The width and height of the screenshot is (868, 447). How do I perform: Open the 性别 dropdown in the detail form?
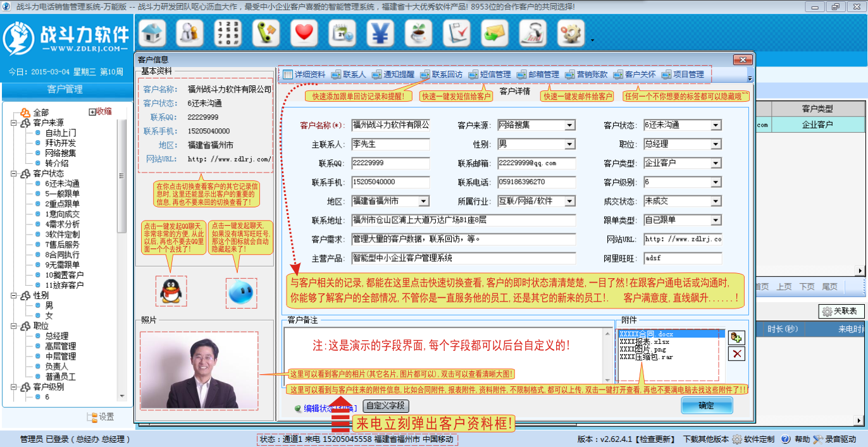570,144
